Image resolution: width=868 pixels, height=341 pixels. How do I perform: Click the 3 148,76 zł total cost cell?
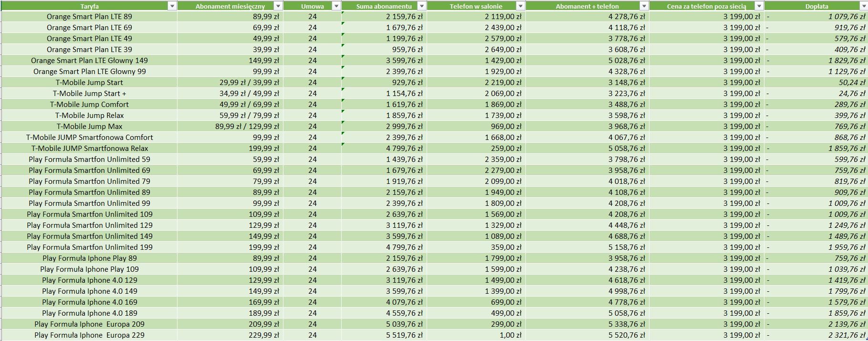point(587,82)
